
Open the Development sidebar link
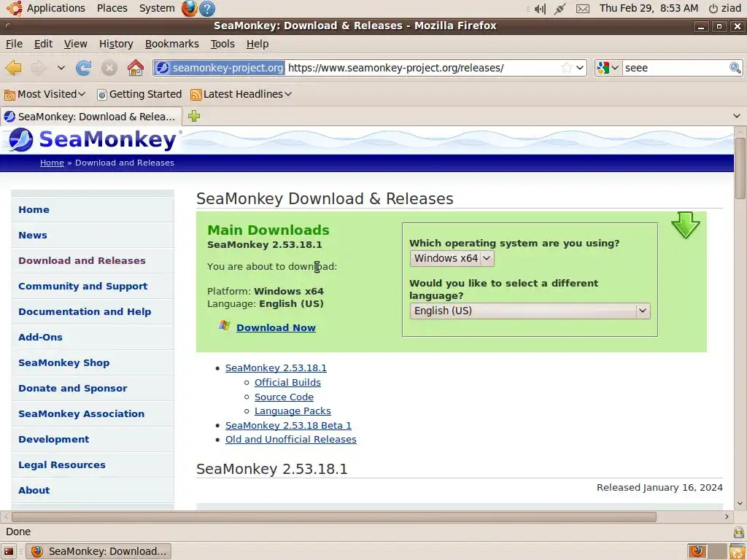(54, 440)
